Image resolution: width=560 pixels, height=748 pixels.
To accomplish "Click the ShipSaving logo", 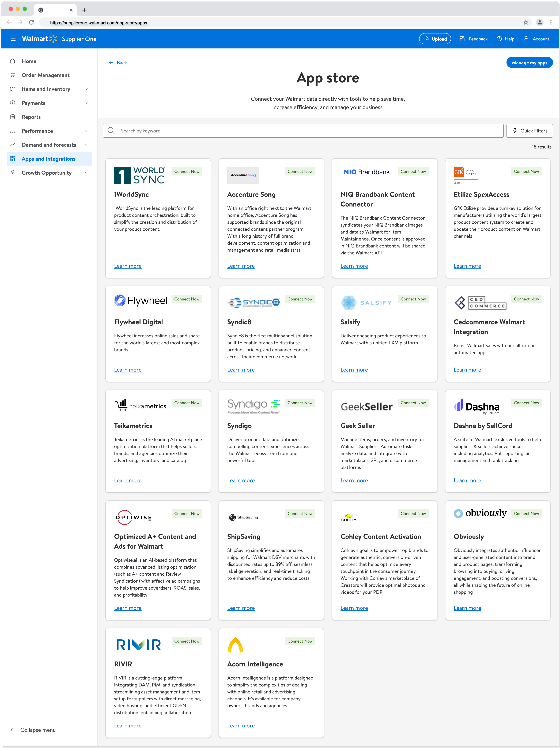I will point(243,517).
